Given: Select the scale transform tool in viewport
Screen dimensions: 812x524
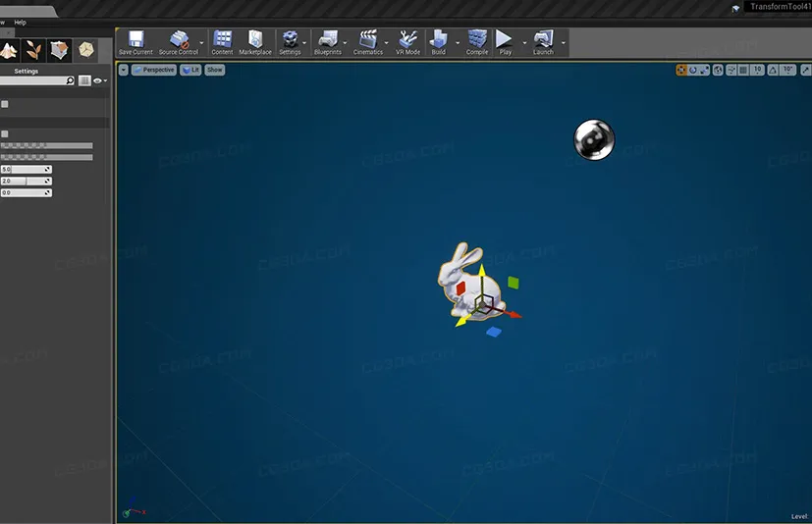Looking at the screenshot, I should [704, 70].
